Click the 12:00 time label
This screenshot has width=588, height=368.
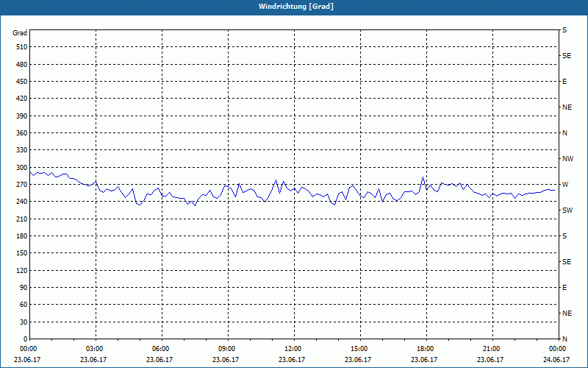pos(293,349)
